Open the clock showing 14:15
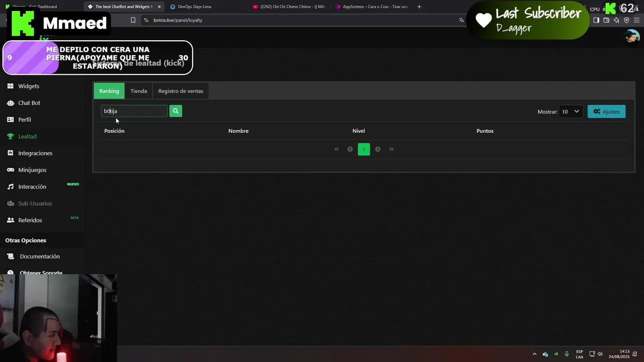 tap(619, 354)
